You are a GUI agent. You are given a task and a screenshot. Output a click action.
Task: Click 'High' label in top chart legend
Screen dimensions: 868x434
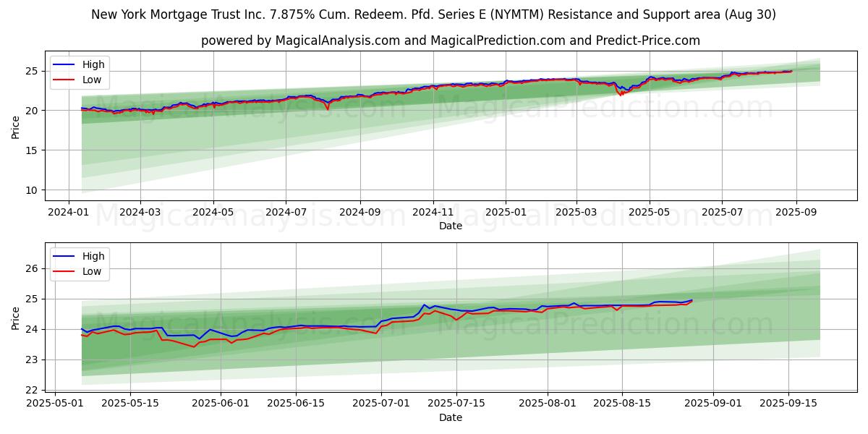tap(93, 64)
